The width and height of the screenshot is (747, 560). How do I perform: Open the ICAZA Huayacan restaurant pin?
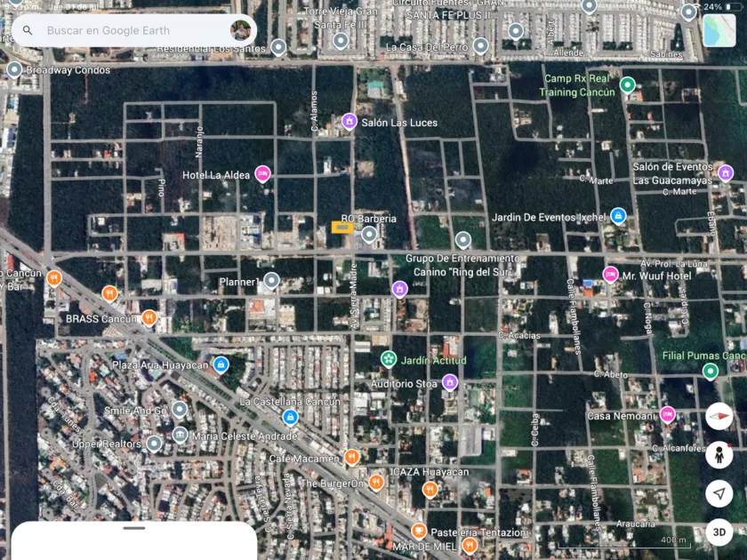(x=430, y=489)
